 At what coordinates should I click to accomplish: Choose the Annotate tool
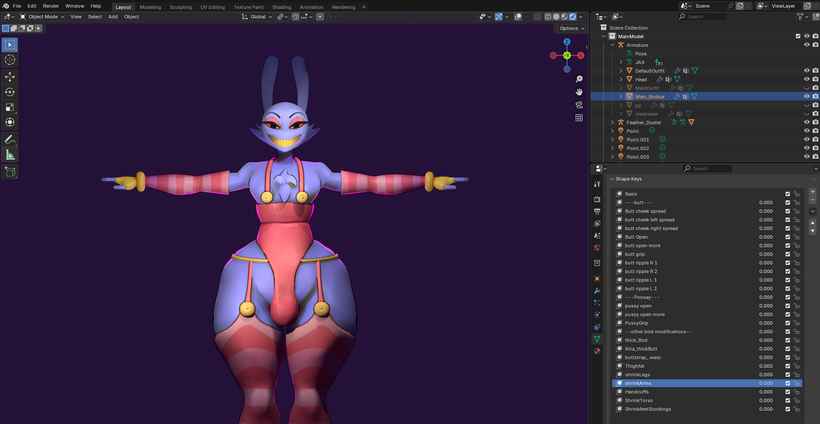tap(10, 139)
